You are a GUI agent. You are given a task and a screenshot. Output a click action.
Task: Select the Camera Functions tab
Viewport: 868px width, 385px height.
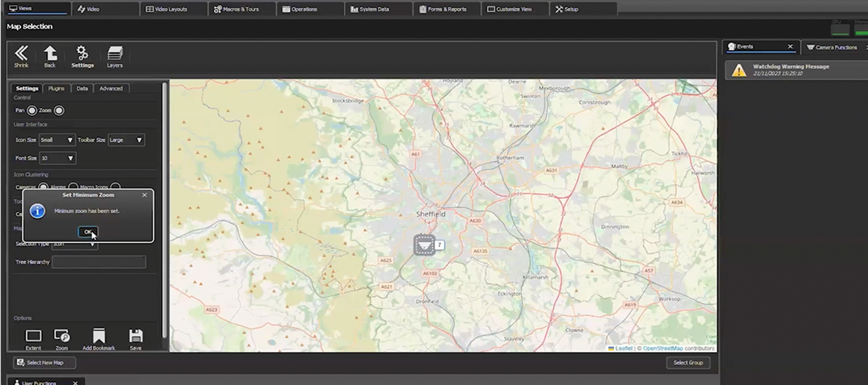tap(836, 47)
